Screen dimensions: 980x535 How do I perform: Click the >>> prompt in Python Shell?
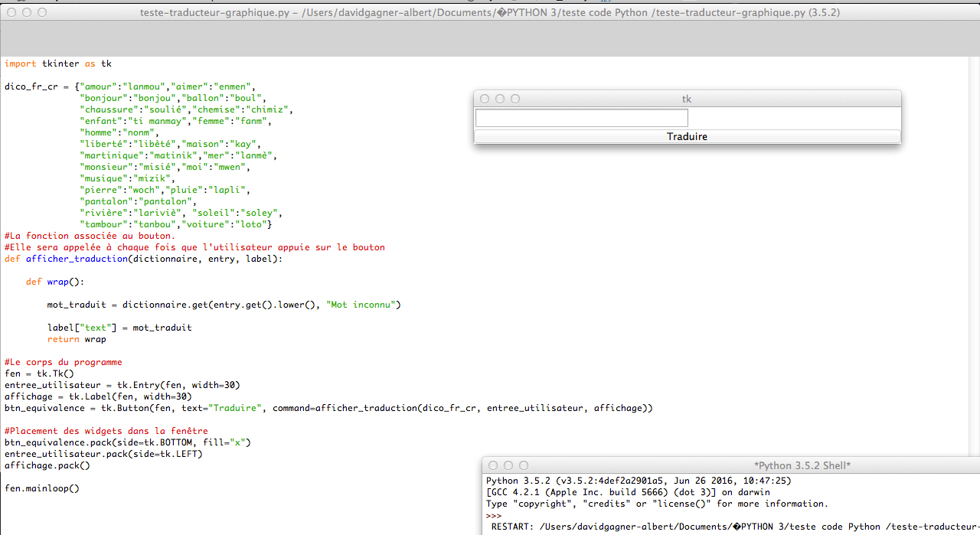[x=494, y=516]
